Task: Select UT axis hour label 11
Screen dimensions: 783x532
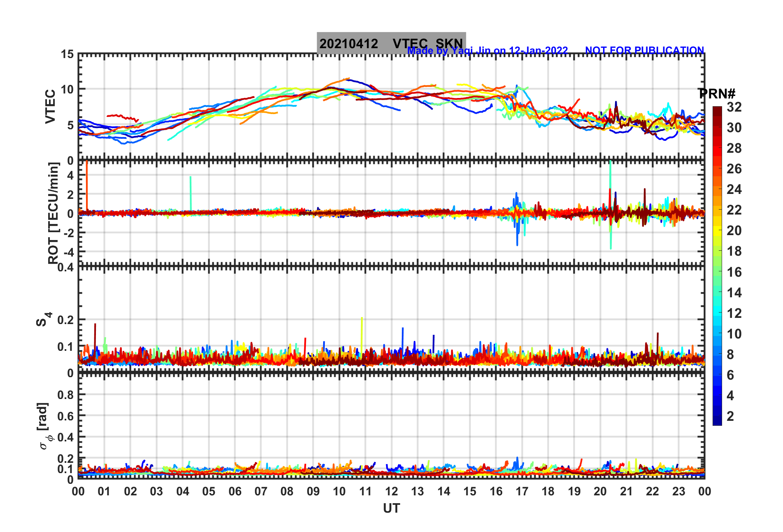Action: coord(366,491)
